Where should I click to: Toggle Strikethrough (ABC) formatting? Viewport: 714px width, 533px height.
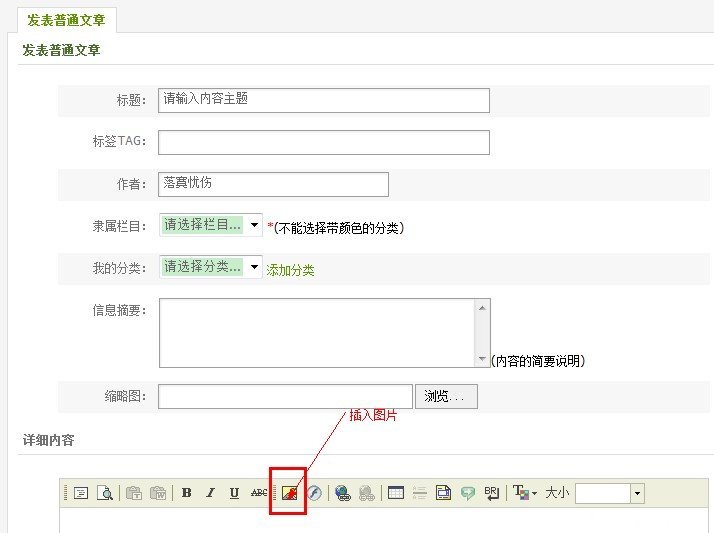click(x=259, y=492)
